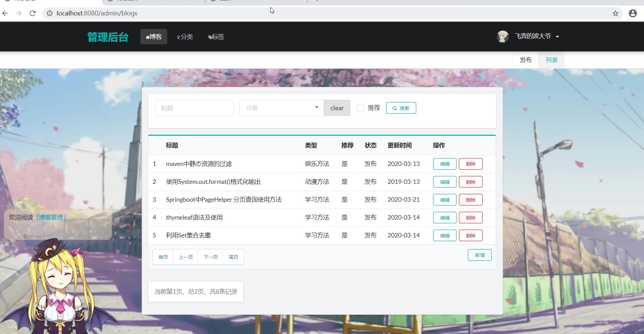The width and height of the screenshot is (644, 334).
Task: Open the browser profile account icon
Action: 633,13
